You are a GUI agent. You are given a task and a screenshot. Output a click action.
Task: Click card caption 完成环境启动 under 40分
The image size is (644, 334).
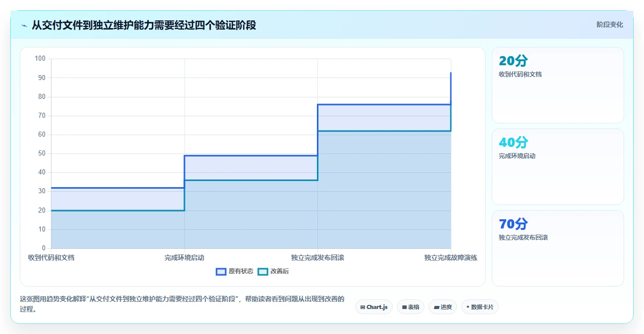pyautogui.click(x=517, y=156)
